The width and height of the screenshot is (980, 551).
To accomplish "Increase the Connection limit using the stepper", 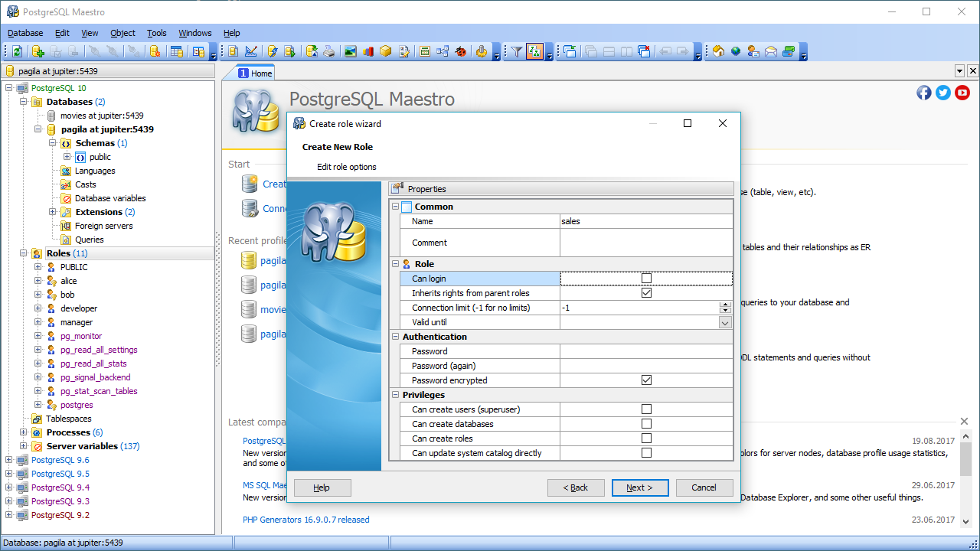I will pos(725,305).
